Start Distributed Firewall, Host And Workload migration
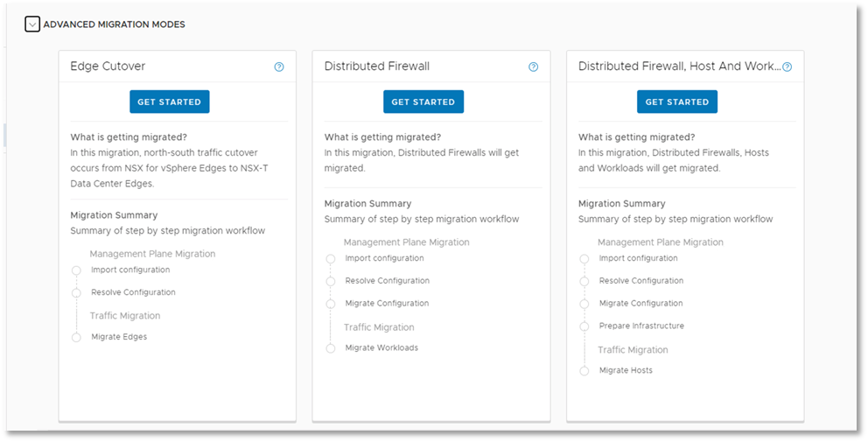This screenshot has width=868, height=442. pos(677,102)
